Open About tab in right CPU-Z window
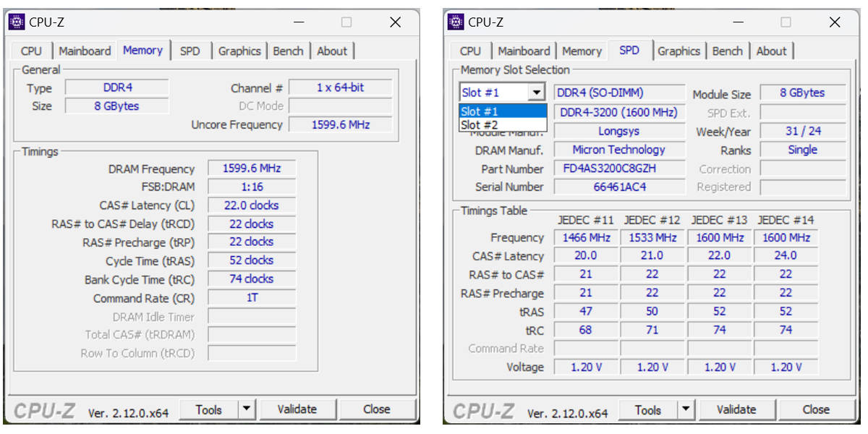 coord(771,51)
